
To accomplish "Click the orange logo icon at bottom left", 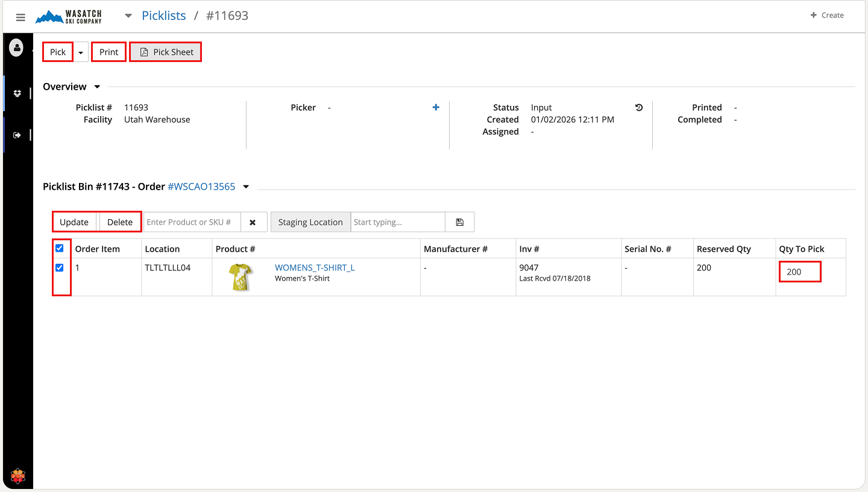I will [x=18, y=476].
